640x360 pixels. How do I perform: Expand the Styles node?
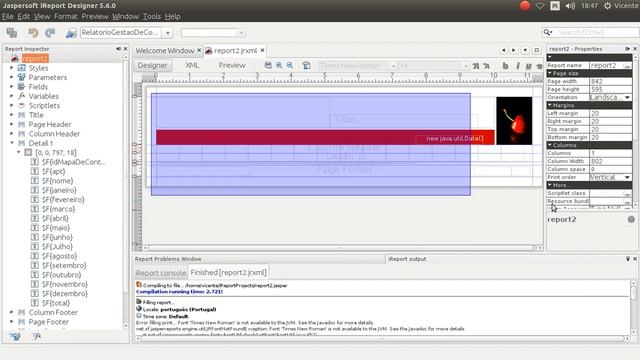click(11, 68)
